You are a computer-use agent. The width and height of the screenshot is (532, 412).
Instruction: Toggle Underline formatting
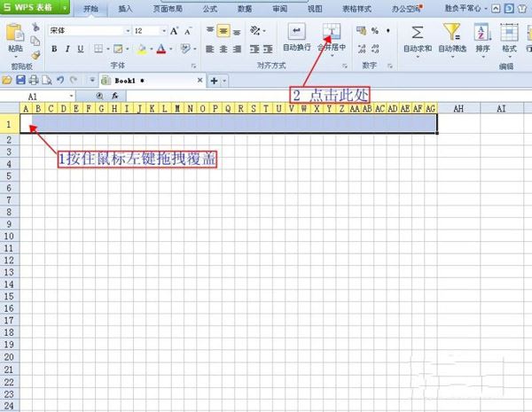point(79,49)
